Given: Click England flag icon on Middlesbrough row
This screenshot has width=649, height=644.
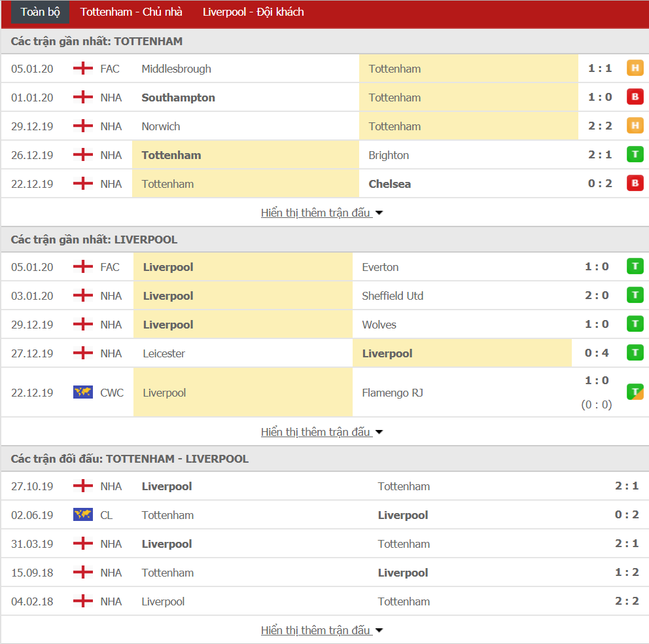Looking at the screenshot, I should (x=82, y=68).
